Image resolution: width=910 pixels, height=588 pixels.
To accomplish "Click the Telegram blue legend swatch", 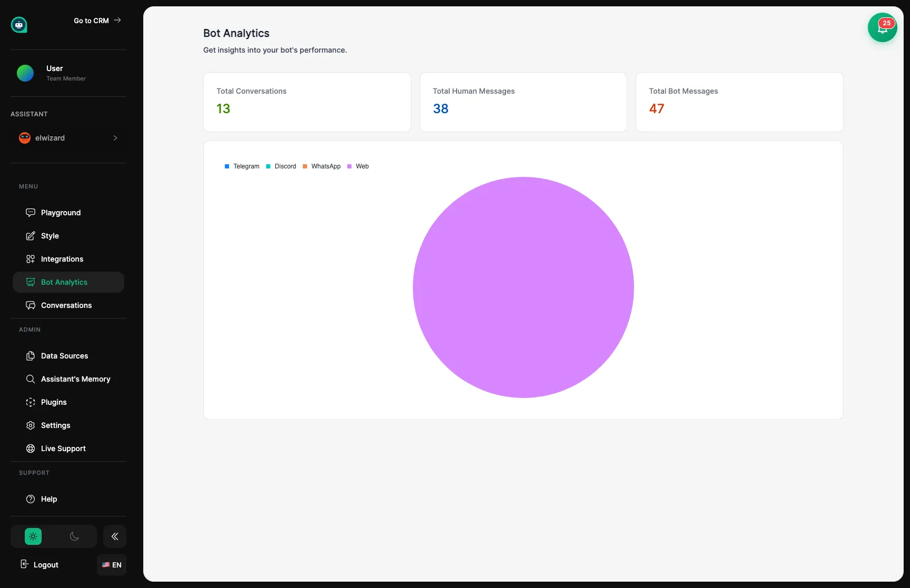I will (227, 166).
